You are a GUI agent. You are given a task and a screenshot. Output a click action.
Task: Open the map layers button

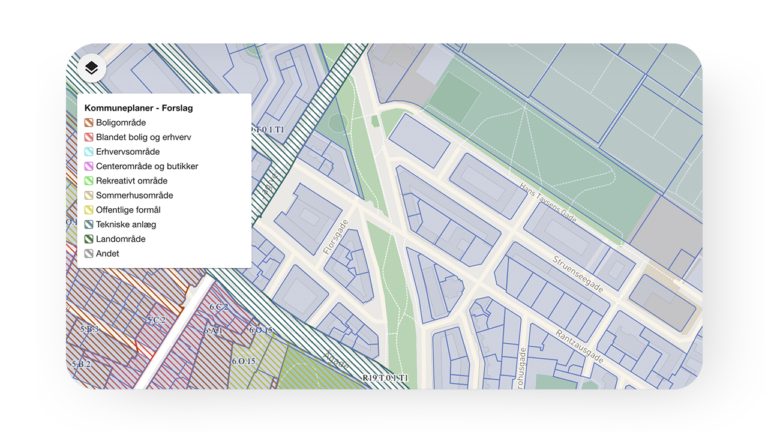click(x=91, y=69)
